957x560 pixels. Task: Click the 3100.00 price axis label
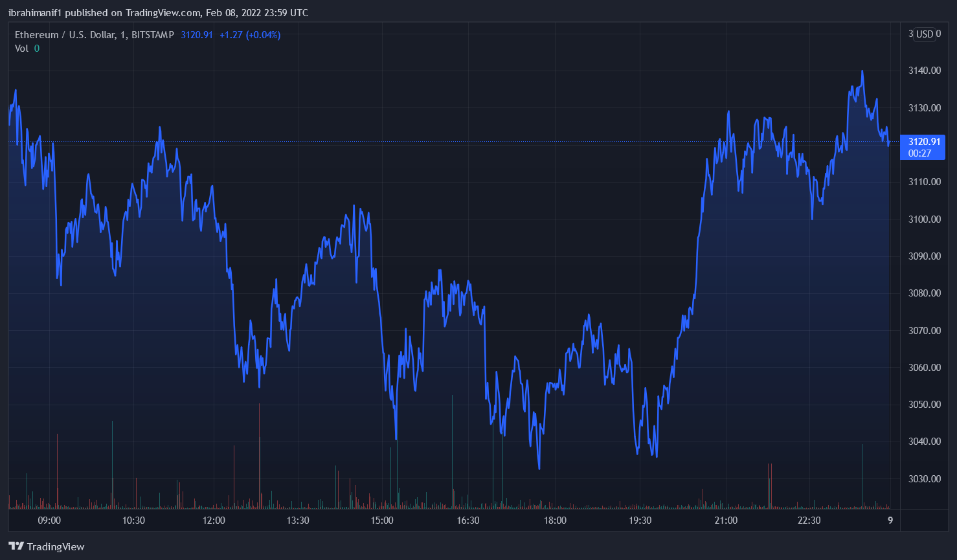click(925, 219)
